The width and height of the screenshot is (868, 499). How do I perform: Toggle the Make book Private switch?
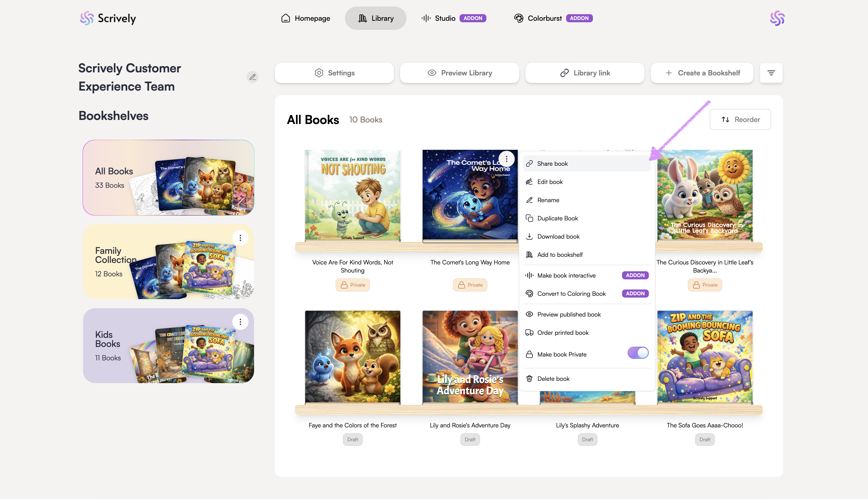click(638, 353)
